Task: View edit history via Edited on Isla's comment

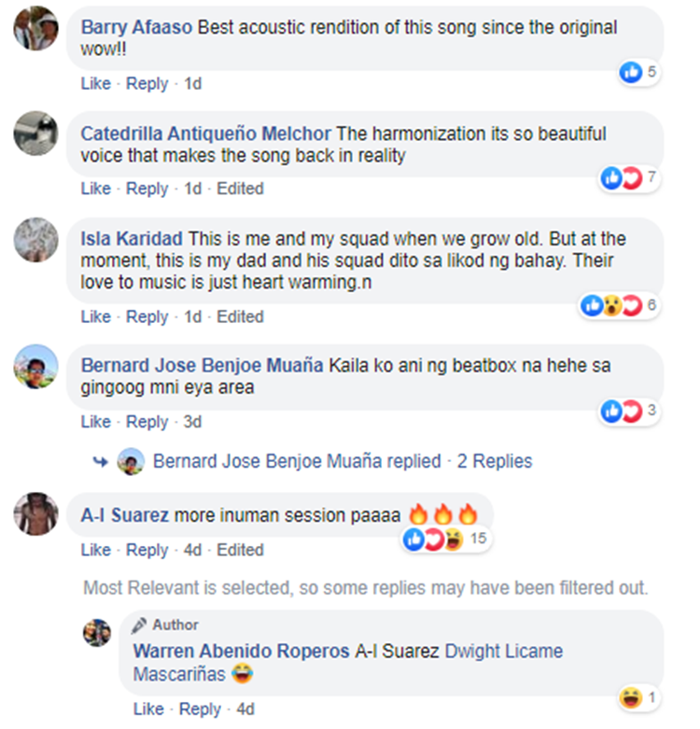Action: click(240, 316)
